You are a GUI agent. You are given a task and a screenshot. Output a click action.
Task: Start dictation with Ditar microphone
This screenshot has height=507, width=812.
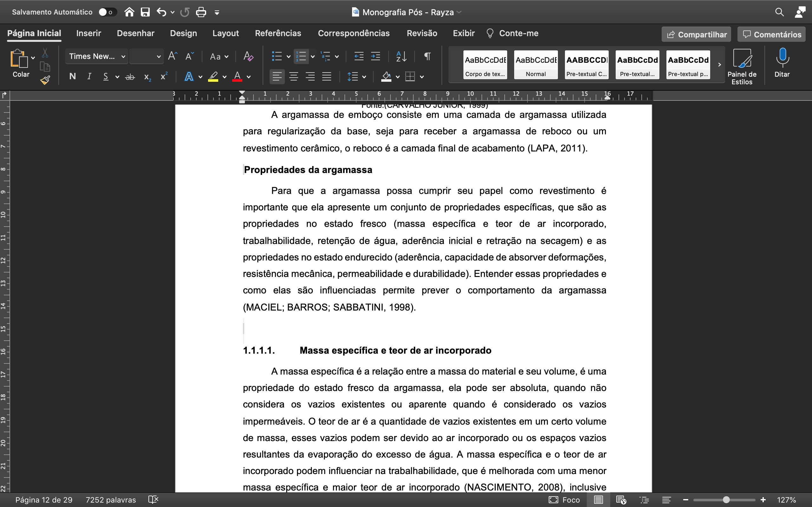pyautogui.click(x=782, y=63)
